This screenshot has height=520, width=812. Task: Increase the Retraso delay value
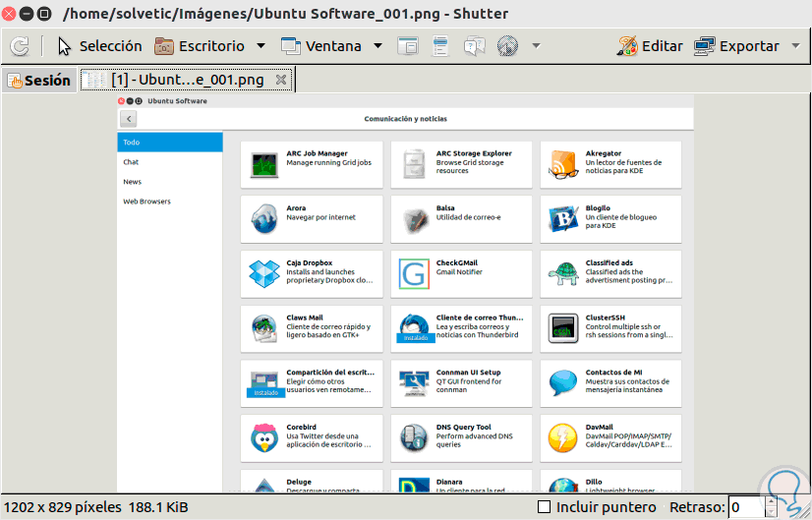tap(771, 501)
